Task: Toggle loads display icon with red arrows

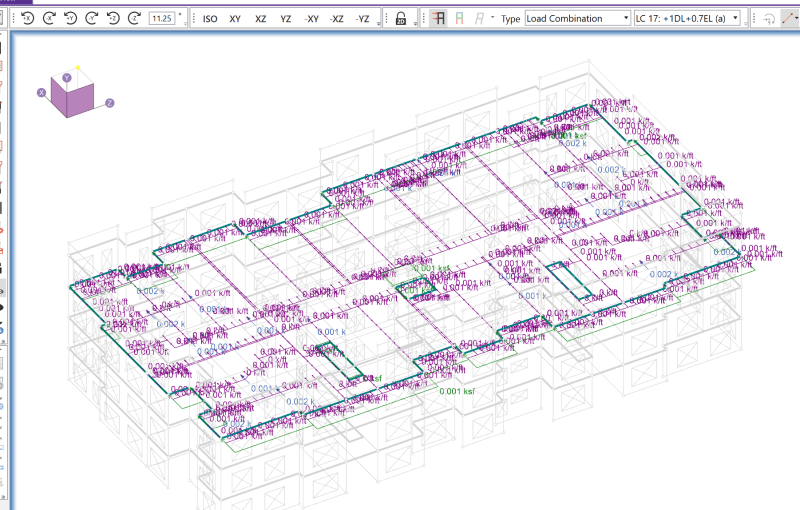Action: 438,18
